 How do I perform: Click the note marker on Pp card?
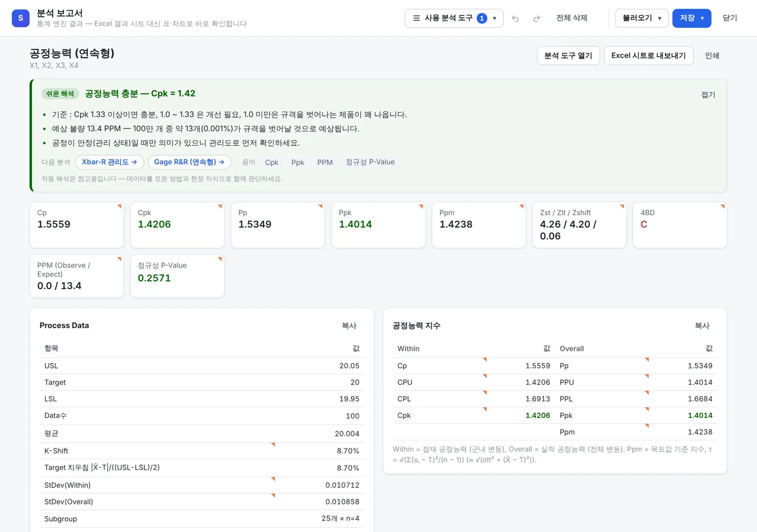pos(321,206)
